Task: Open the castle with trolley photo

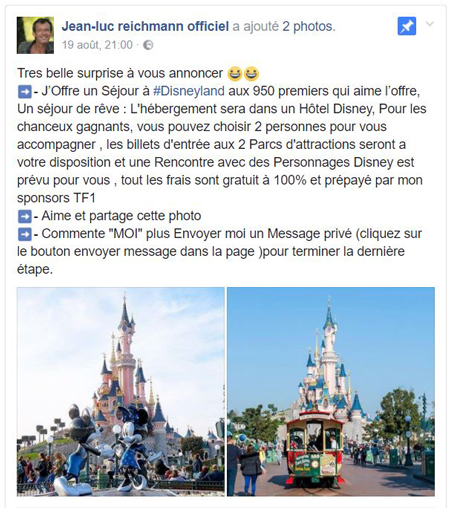Action: (331, 392)
